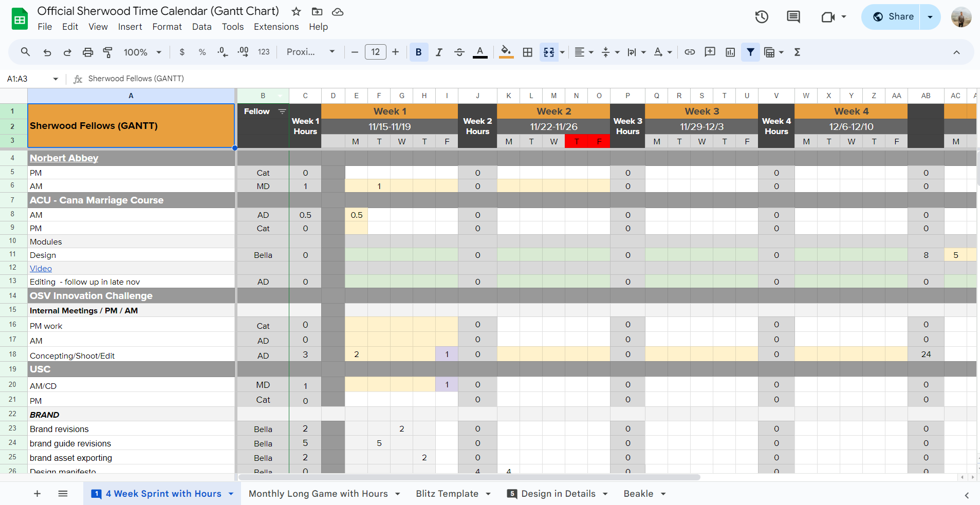Open the Norbert Abbey link
This screenshot has width=980, height=505.
click(64, 158)
